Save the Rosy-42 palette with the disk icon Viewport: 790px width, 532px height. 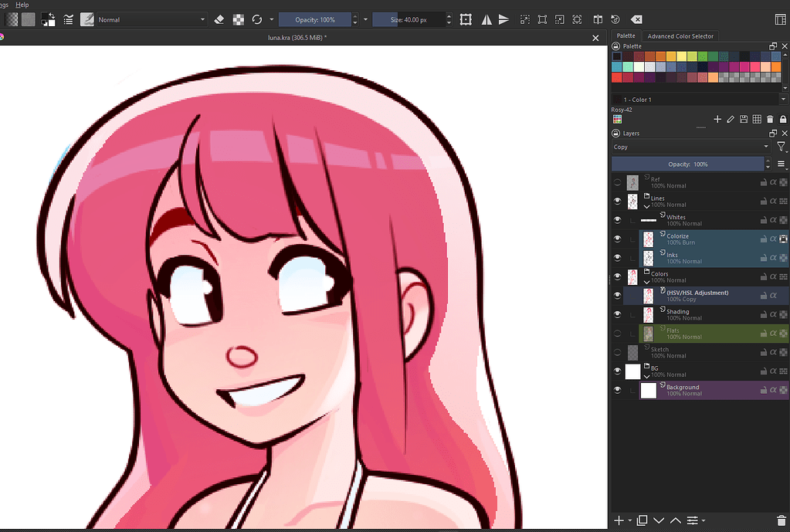(743, 119)
